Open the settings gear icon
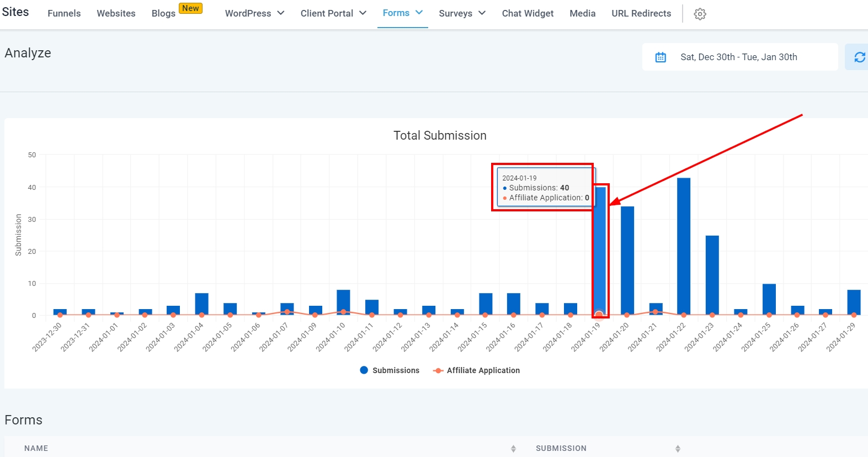The image size is (868, 457). coord(700,14)
